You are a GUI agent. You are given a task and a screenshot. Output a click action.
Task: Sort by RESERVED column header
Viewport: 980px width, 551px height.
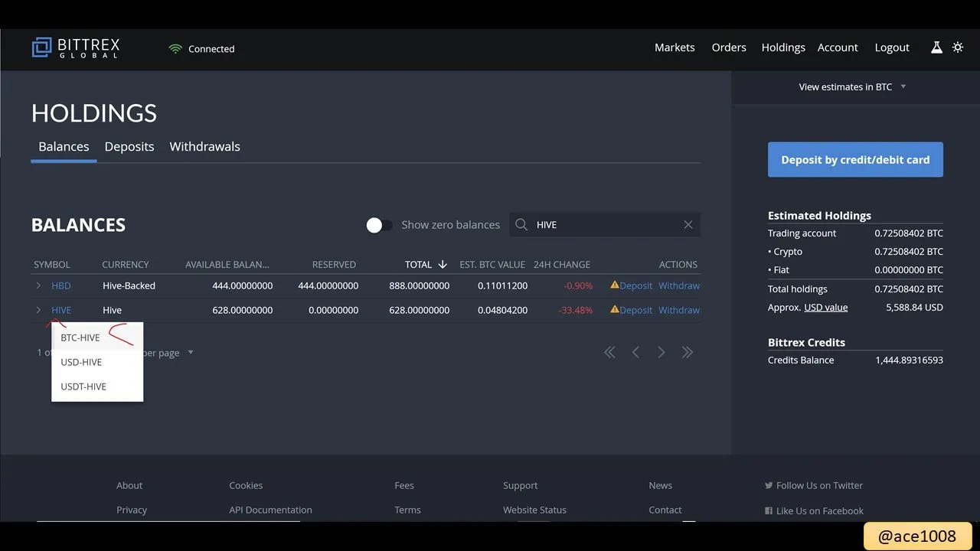(x=334, y=264)
